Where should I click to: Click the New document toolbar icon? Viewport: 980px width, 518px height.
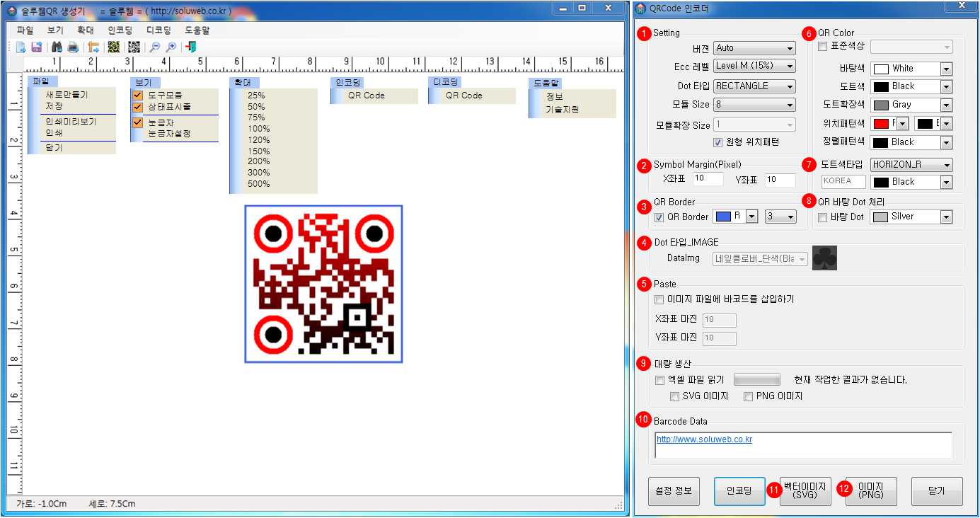point(21,47)
